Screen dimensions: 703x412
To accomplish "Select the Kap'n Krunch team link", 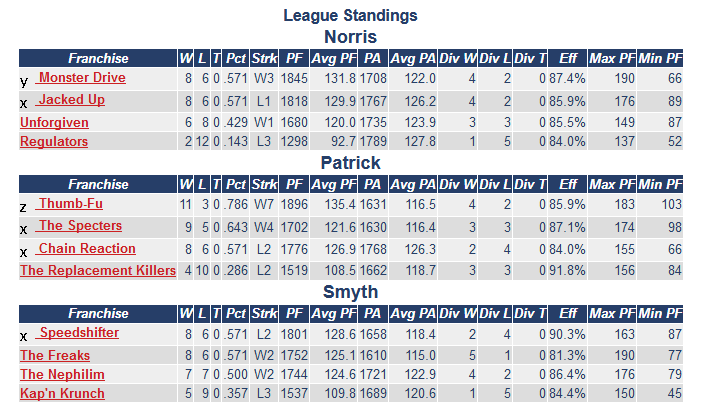I will (x=62, y=394).
